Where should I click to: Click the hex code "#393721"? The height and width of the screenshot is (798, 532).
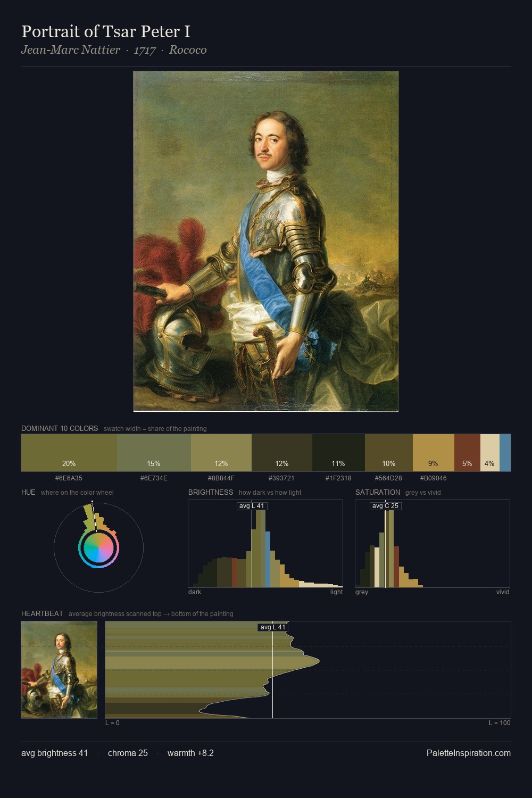point(281,478)
